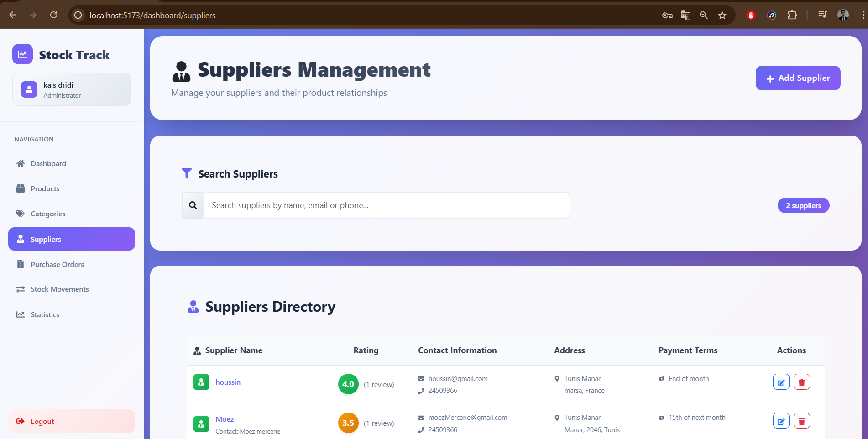868x439 pixels.
Task: Click the End of month payment term
Action: [689, 378]
